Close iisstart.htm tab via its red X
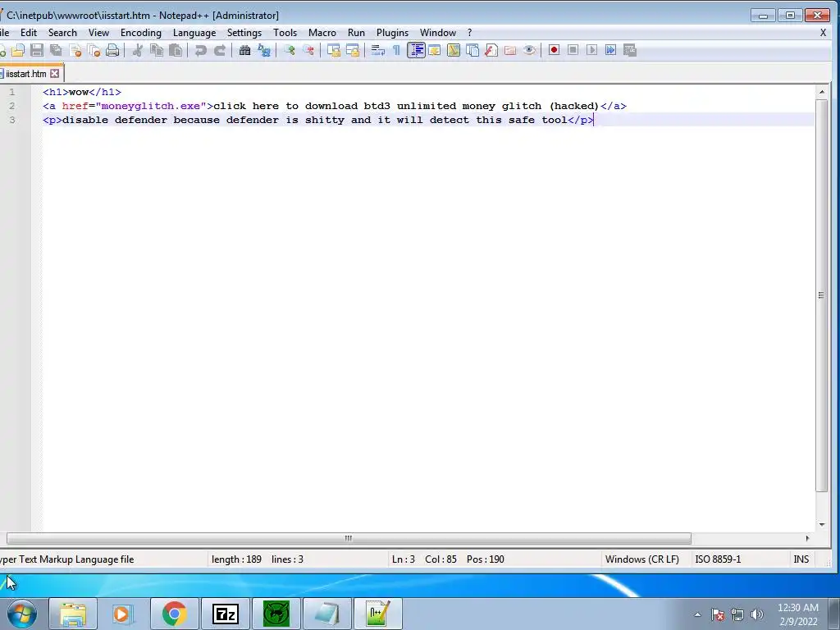840x630 pixels. coord(55,73)
